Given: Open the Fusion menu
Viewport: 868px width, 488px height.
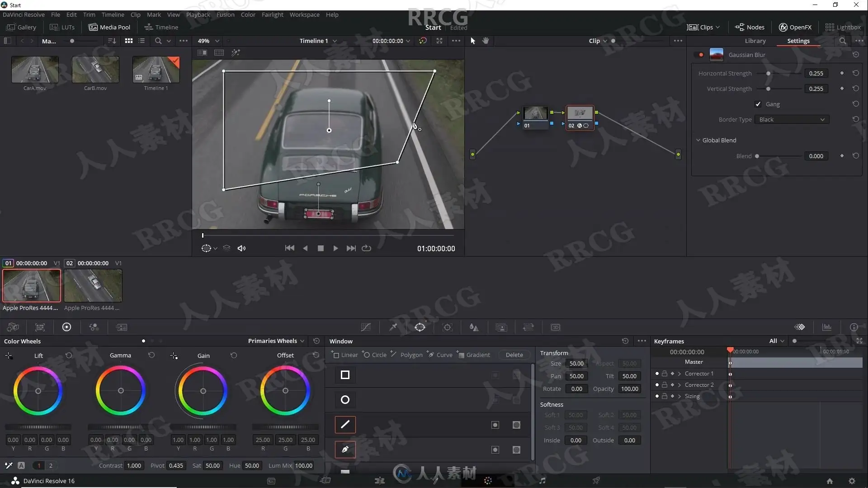Looking at the screenshot, I should tap(225, 14).
